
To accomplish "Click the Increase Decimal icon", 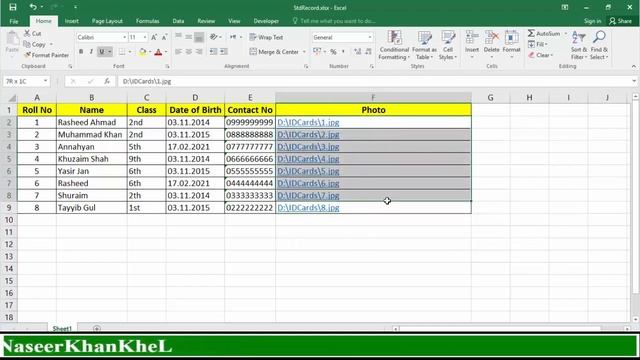I will coord(358,52).
